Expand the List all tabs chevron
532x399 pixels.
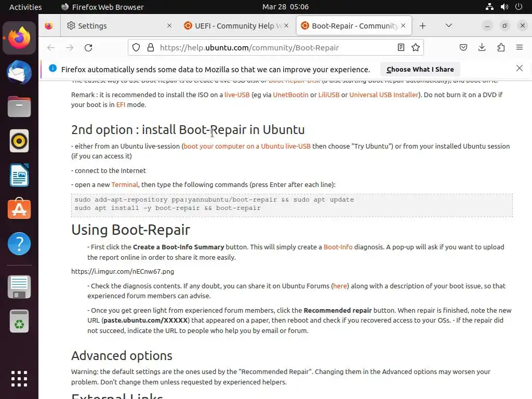click(449, 25)
